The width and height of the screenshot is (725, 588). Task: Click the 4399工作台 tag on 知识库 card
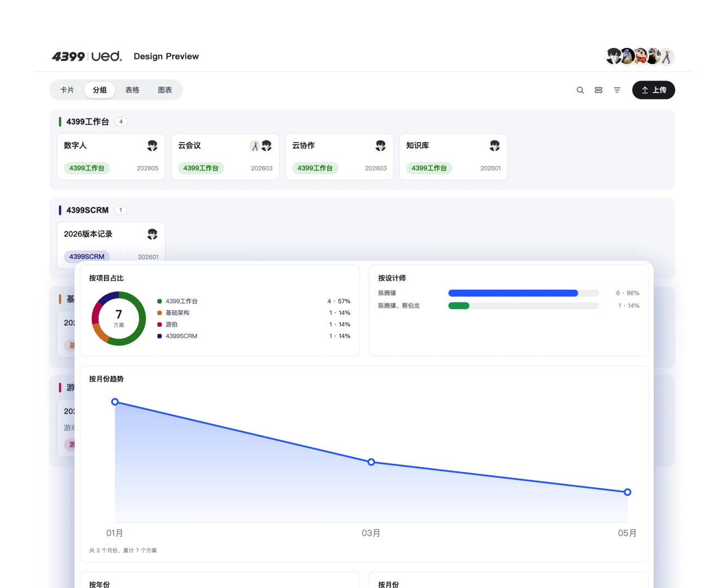[x=429, y=168]
